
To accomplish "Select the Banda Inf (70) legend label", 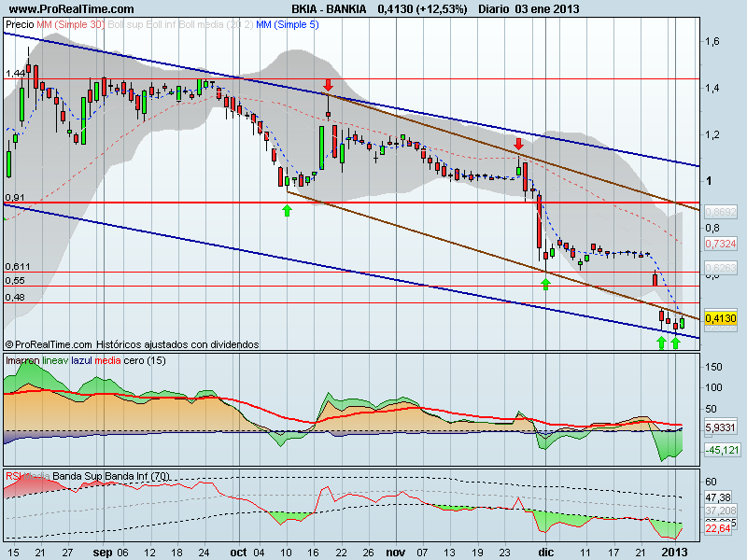I will [x=136, y=476].
